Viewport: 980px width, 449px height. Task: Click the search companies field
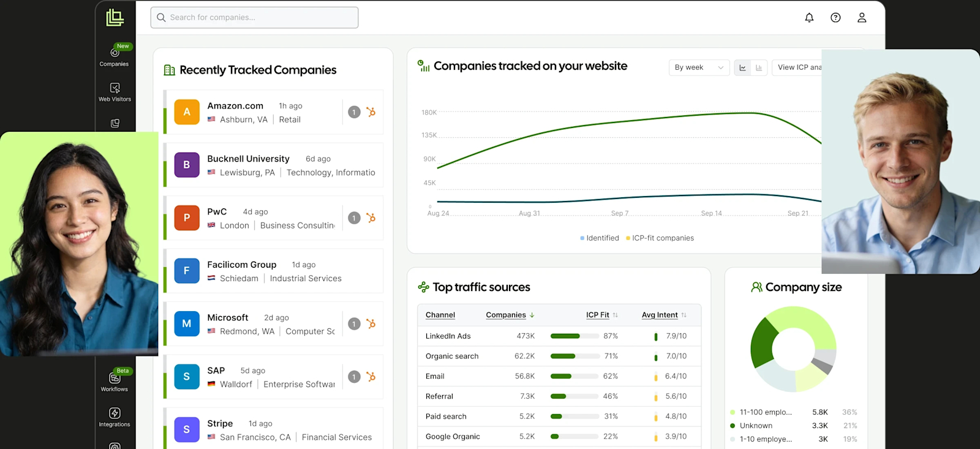pyautogui.click(x=254, y=18)
